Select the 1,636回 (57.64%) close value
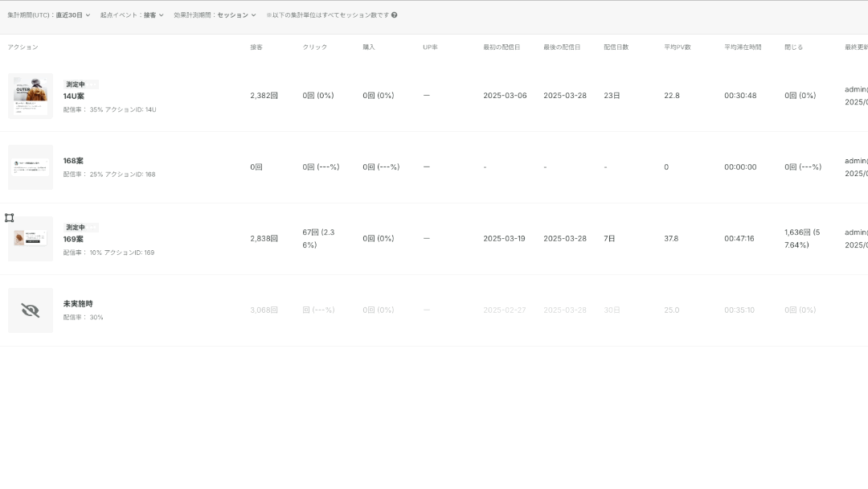 pos(802,238)
